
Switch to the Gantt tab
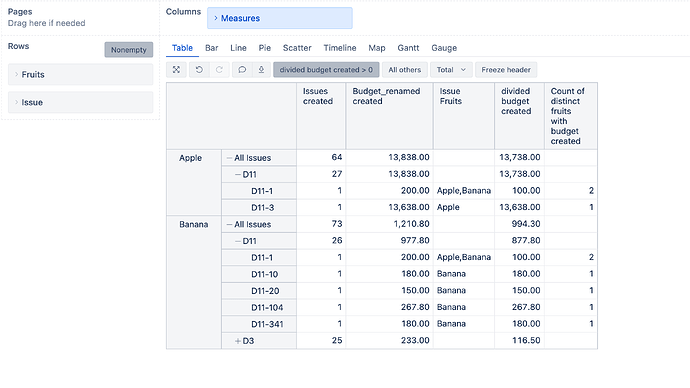(408, 48)
